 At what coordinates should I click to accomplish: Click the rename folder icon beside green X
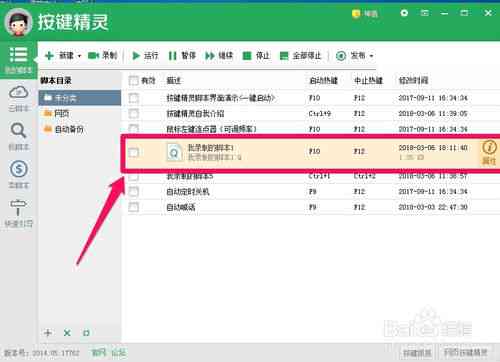click(86, 333)
